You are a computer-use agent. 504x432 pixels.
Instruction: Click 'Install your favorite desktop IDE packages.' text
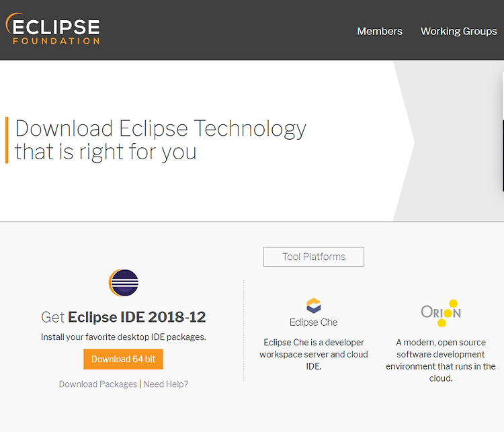(x=124, y=337)
